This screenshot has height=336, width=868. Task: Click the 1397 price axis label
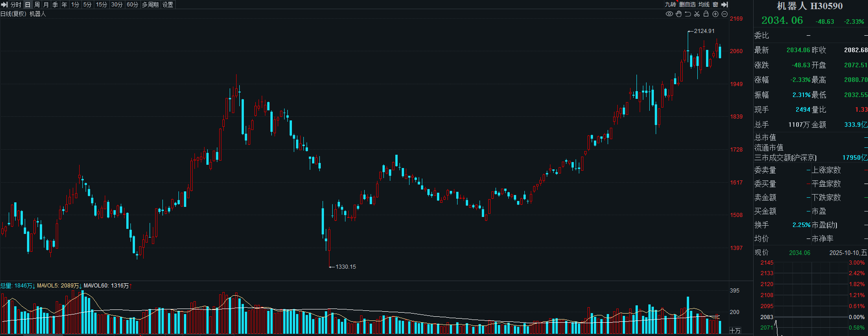(x=736, y=248)
